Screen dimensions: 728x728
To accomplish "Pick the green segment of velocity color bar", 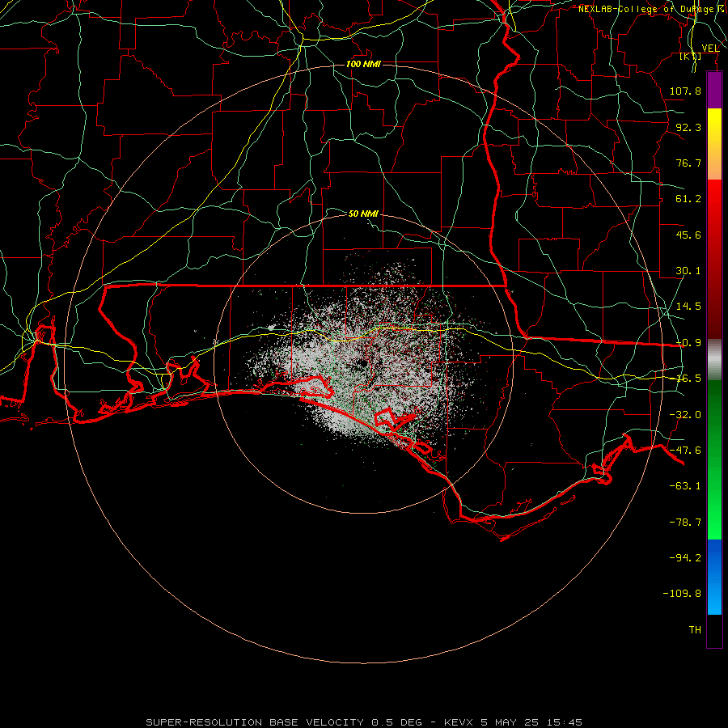I will coord(714,459).
